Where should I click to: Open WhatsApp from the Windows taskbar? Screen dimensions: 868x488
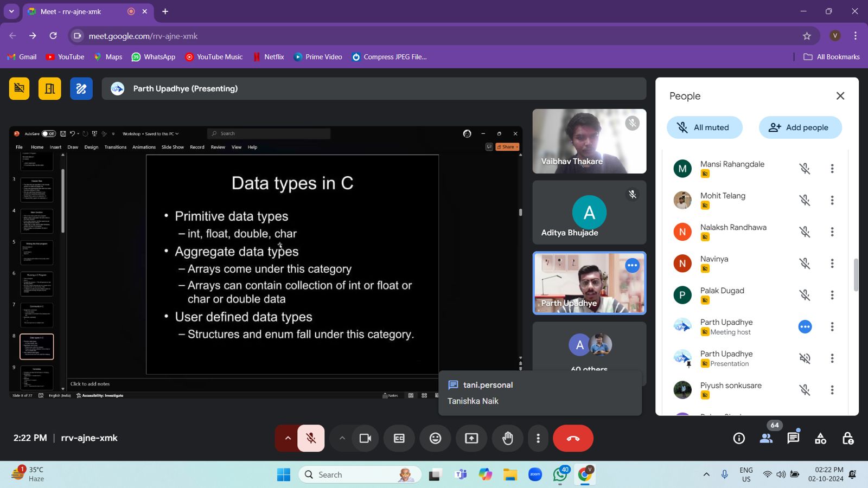pyautogui.click(x=560, y=474)
